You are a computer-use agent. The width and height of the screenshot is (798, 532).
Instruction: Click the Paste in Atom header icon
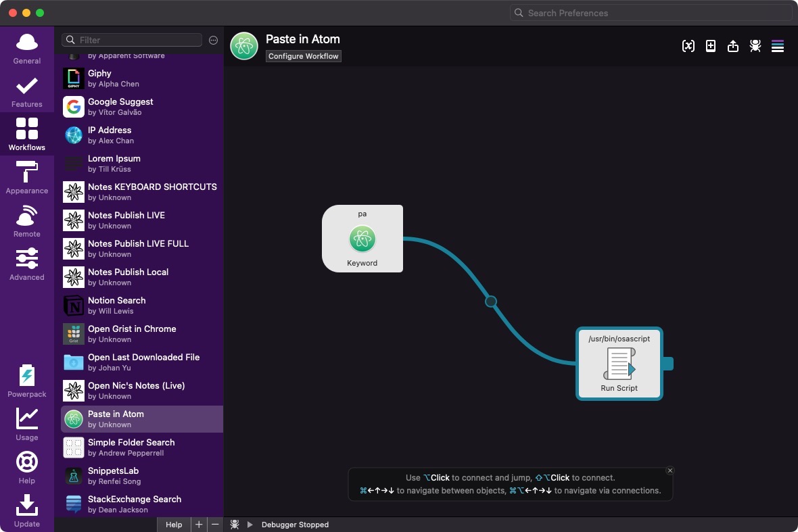coord(244,46)
